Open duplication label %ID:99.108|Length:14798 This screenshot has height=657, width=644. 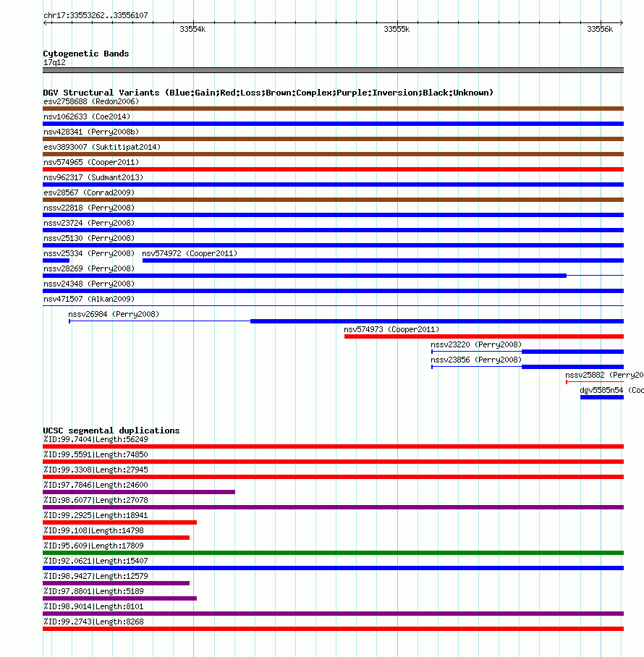(x=93, y=530)
